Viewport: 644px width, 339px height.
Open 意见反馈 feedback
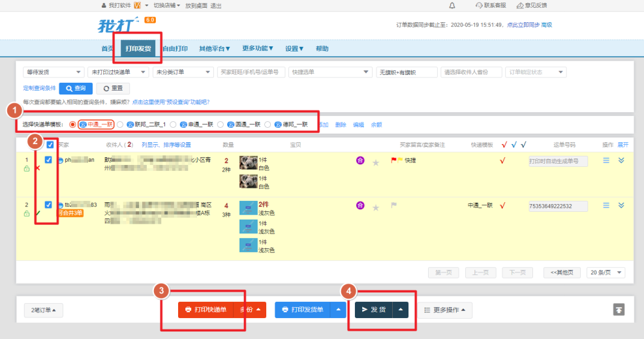(532, 5)
